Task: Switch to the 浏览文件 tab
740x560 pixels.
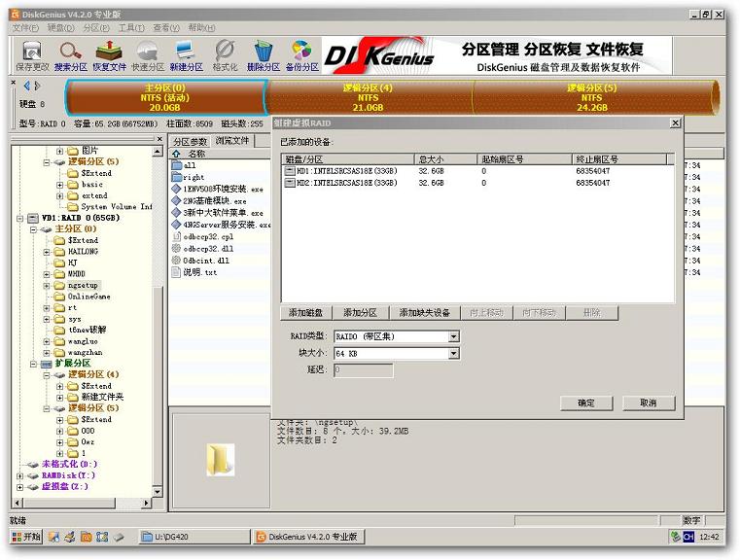Action: pos(231,141)
